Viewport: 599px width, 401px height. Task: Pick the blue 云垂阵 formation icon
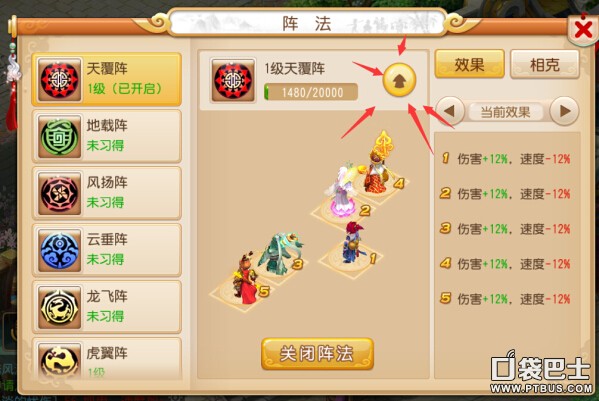(60, 250)
